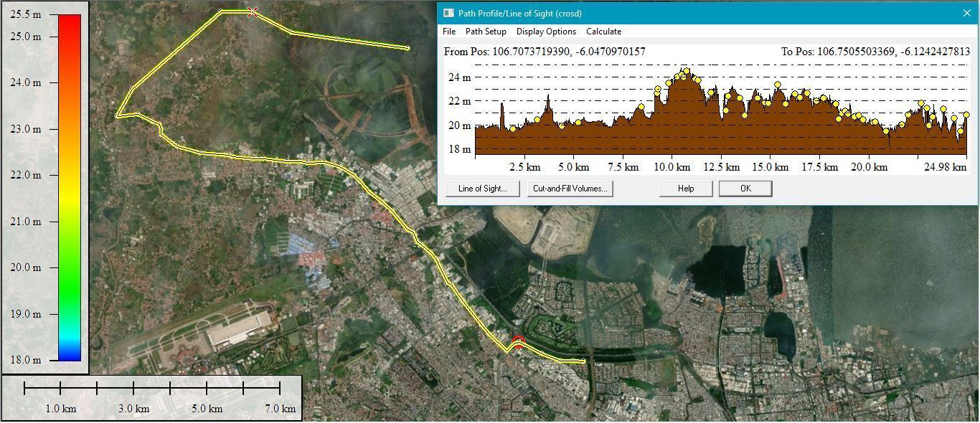Click the blue bottom of the elevation color bar
The width and height of the screenshot is (980, 423).
[x=69, y=353]
